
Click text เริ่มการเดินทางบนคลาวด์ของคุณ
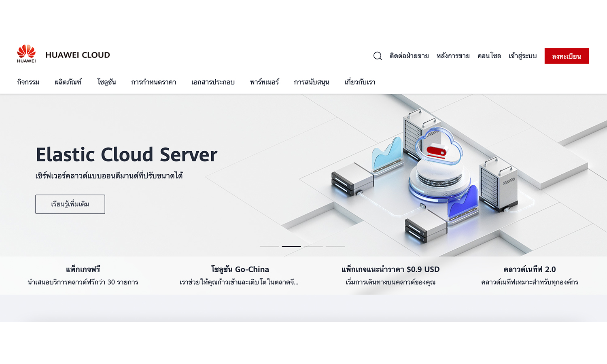click(x=391, y=282)
